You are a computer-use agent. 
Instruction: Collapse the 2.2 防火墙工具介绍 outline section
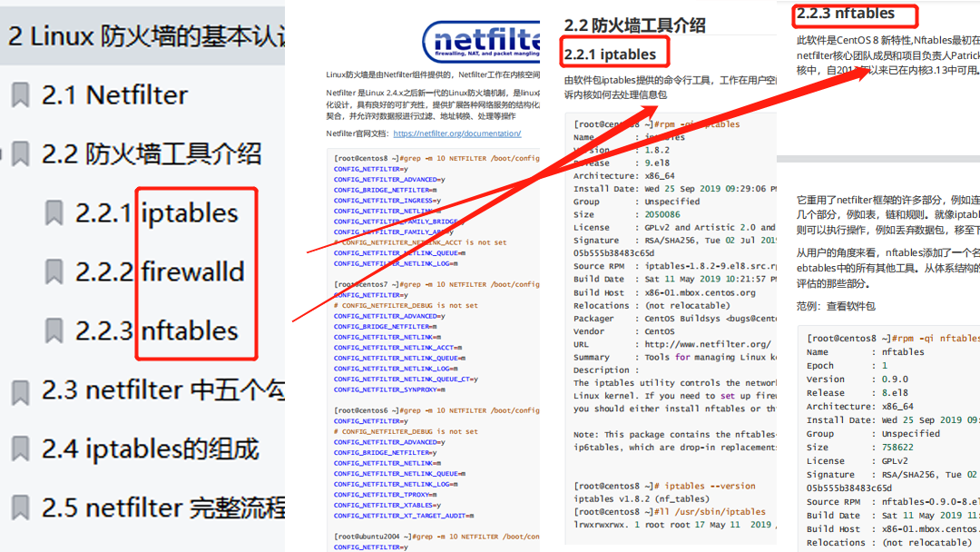pos(3,155)
